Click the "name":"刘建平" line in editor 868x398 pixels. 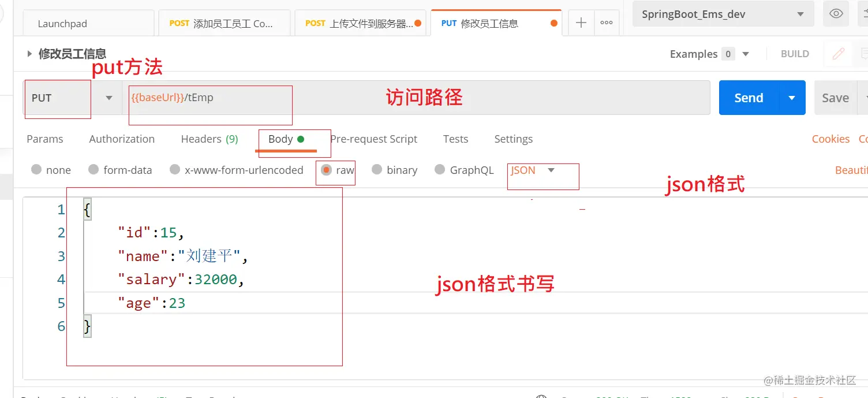coord(182,256)
